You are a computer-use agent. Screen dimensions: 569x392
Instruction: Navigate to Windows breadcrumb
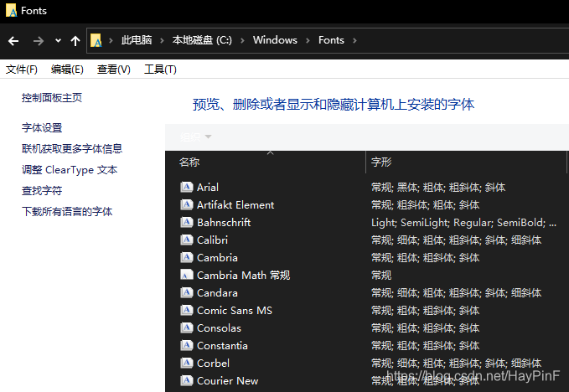click(x=275, y=40)
